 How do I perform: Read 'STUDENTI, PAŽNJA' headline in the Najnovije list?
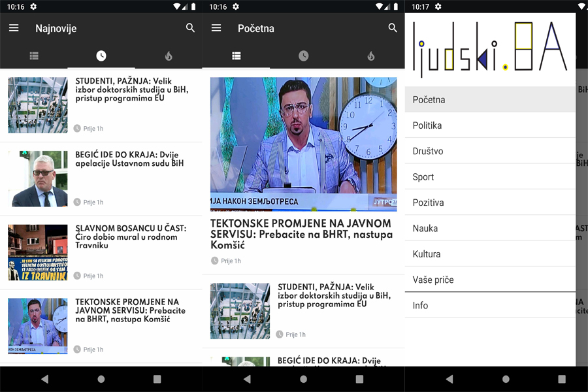tap(131, 90)
